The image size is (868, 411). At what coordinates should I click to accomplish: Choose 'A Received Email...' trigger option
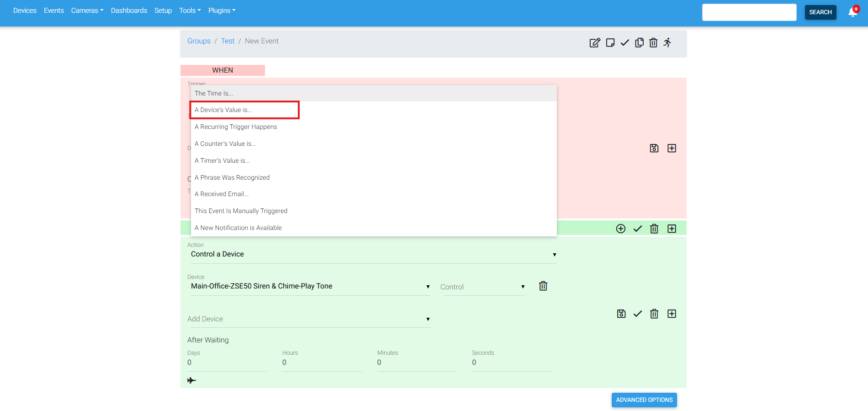[374, 194]
